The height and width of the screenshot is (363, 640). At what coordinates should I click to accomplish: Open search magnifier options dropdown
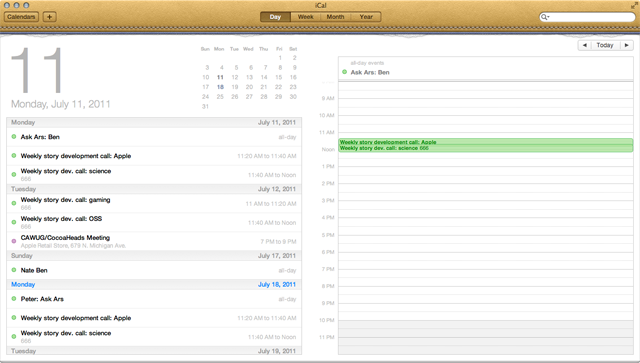545,17
